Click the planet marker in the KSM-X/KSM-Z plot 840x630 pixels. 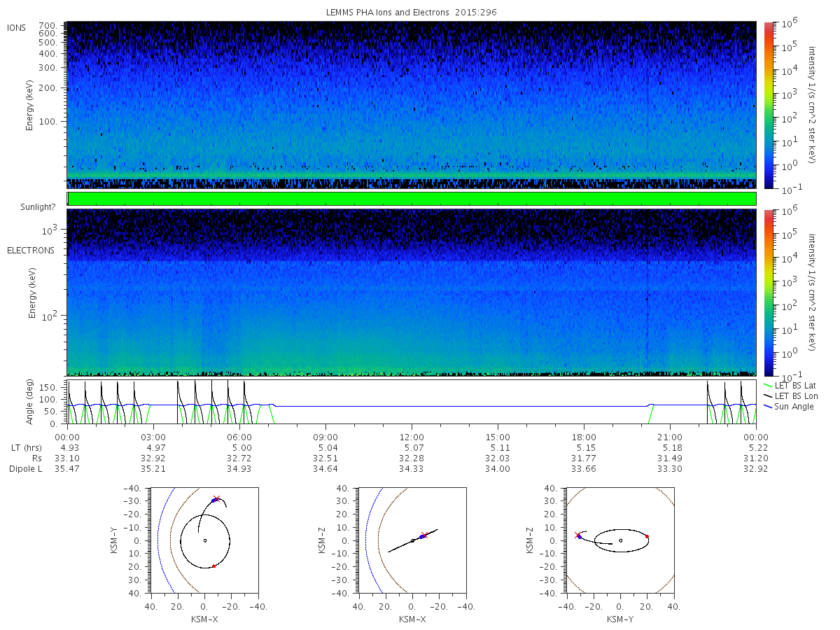click(413, 540)
